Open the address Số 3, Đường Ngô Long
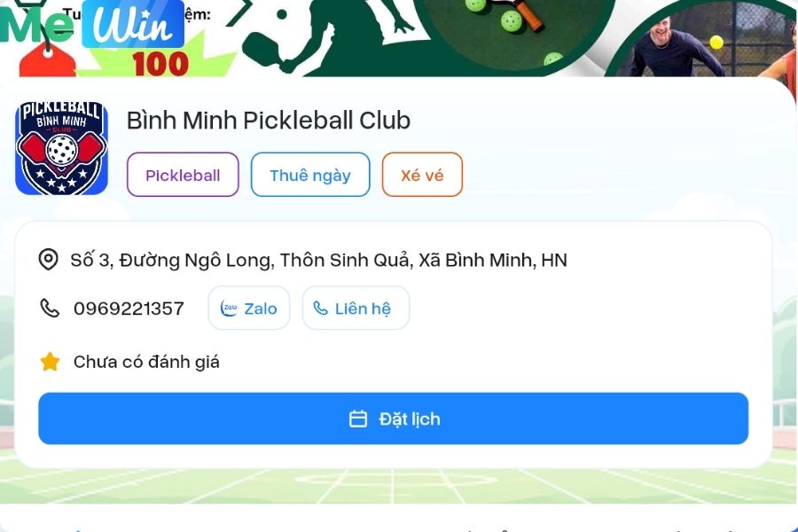This screenshot has height=532, width=798. [x=318, y=260]
